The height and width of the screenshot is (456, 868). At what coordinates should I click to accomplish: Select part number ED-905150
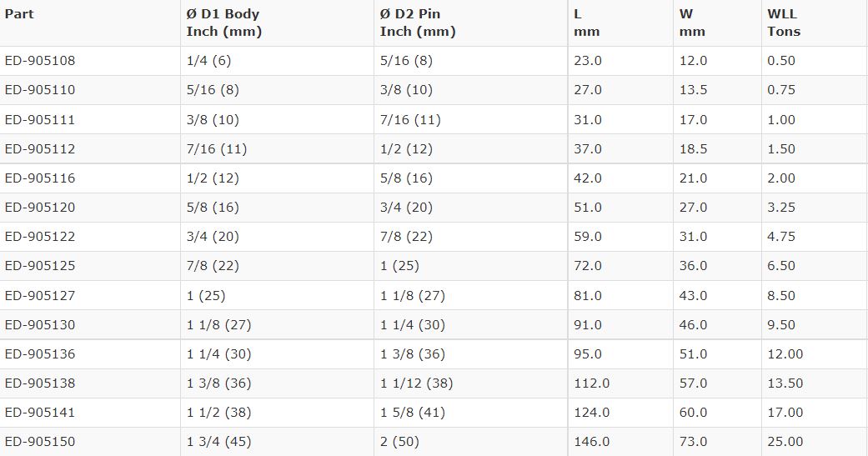(x=40, y=442)
